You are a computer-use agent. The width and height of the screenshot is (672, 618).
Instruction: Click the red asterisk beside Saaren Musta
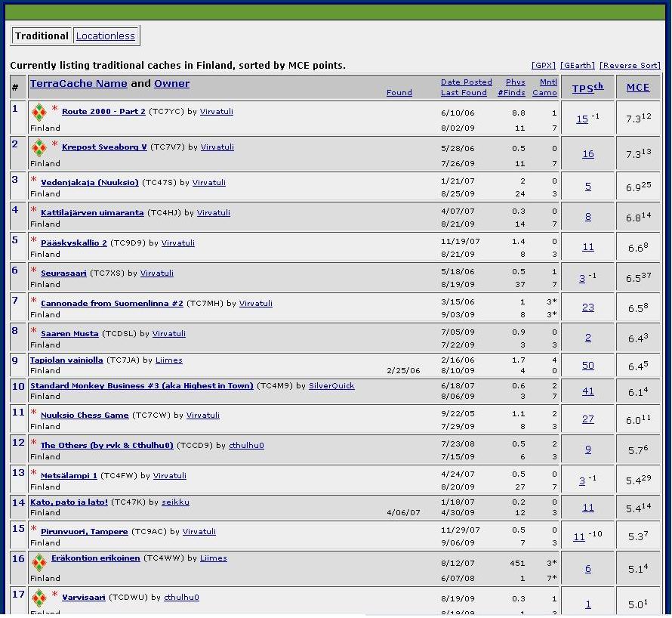click(34, 332)
